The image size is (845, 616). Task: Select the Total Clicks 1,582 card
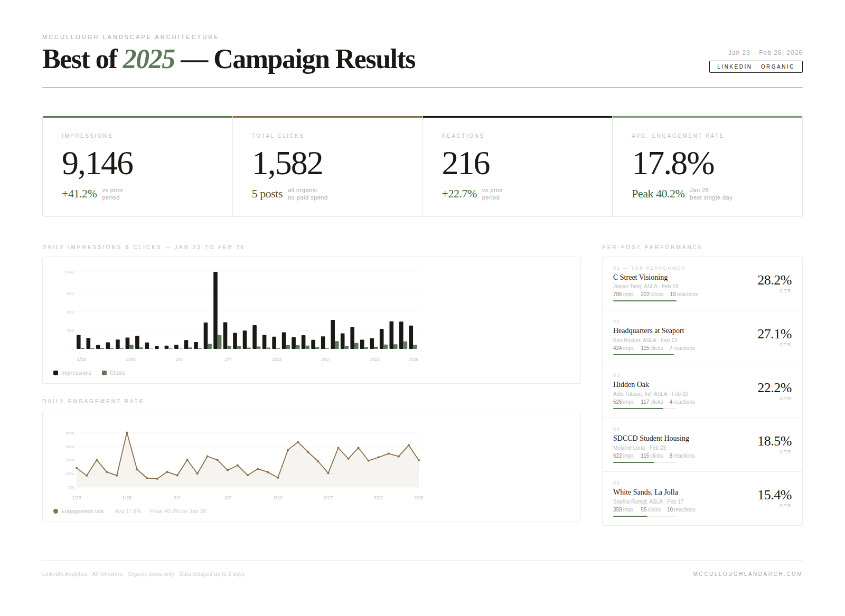[327, 166]
